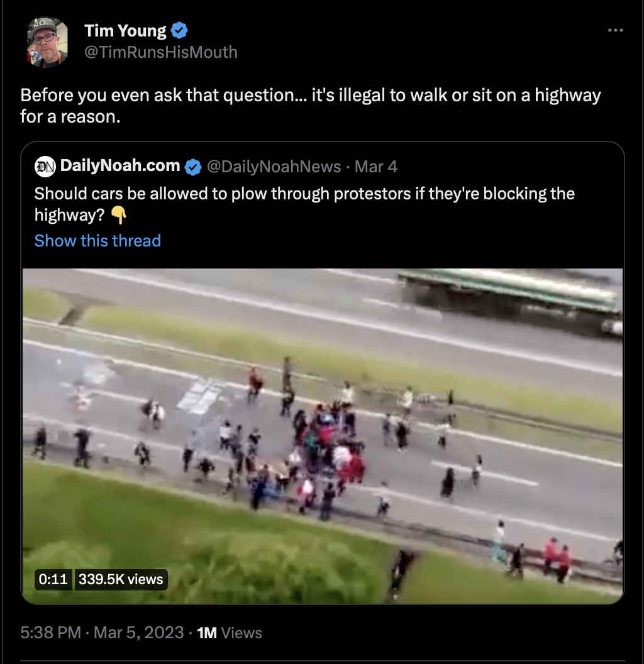Click the Mar 5, 2023 date

pyautogui.click(x=138, y=633)
